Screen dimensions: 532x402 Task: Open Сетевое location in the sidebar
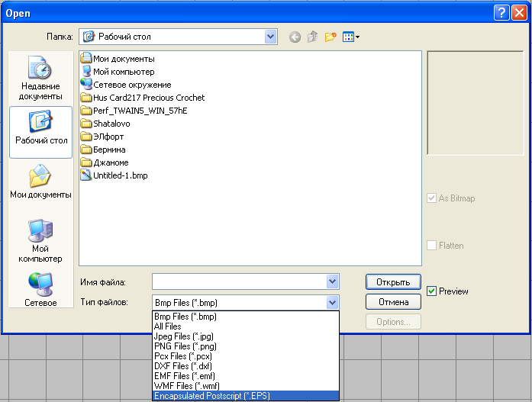pyautogui.click(x=40, y=290)
